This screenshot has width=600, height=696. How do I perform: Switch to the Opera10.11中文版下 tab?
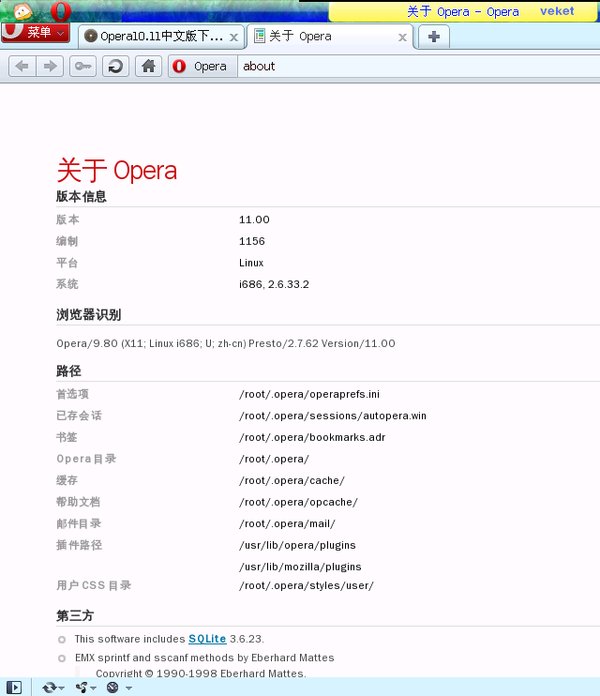[155, 37]
